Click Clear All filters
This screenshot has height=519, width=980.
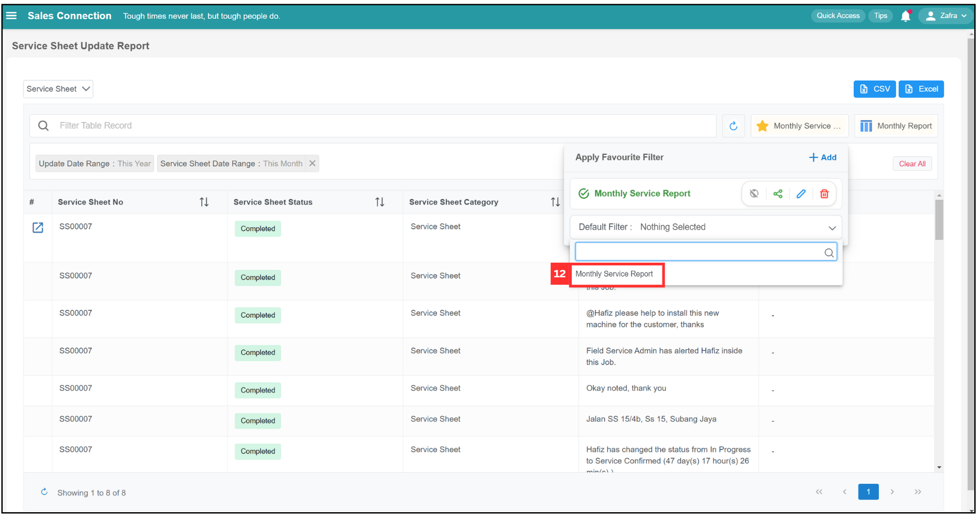(912, 164)
